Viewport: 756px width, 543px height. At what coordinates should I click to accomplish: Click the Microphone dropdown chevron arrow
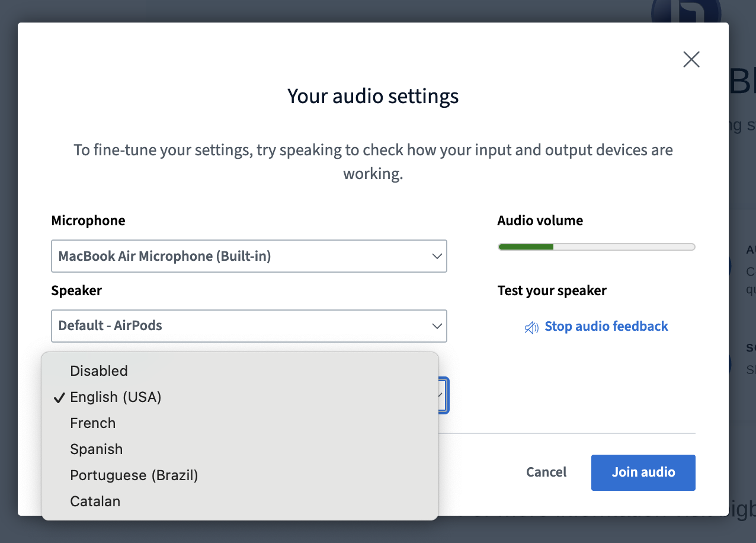[437, 257]
